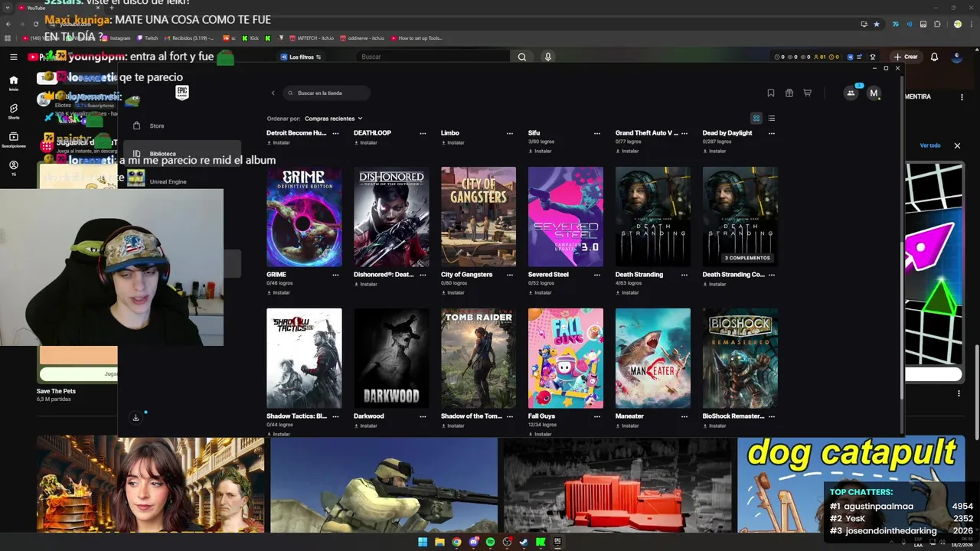Install Darkwood
This screenshot has height=551, width=980.
(x=365, y=425)
